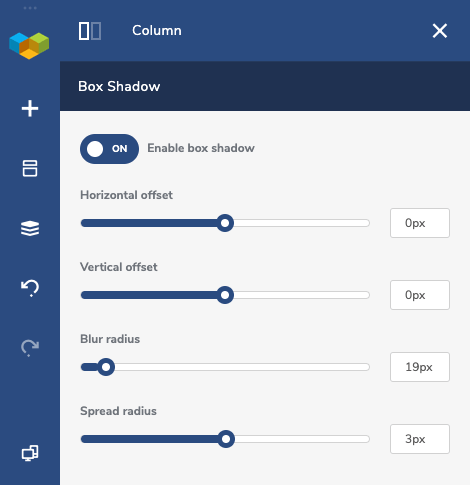Close the Column edit panel
The height and width of the screenshot is (485, 470).
pos(440,31)
